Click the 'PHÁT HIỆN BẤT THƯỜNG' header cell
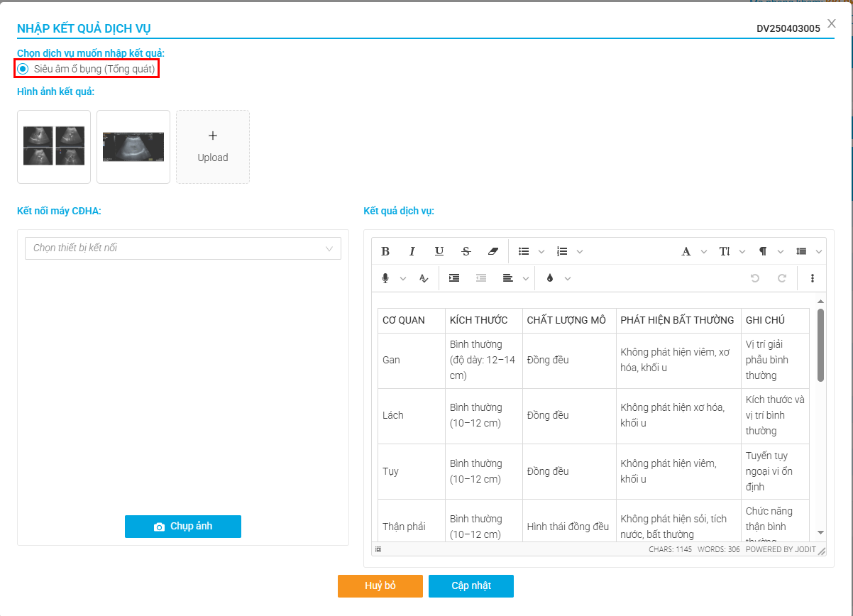853x616 pixels. pyautogui.click(x=678, y=320)
